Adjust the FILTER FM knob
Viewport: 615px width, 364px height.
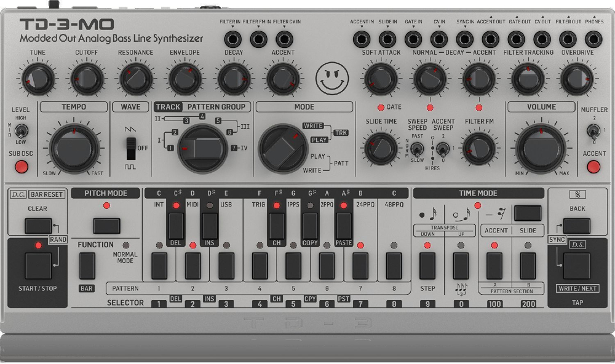(479, 148)
